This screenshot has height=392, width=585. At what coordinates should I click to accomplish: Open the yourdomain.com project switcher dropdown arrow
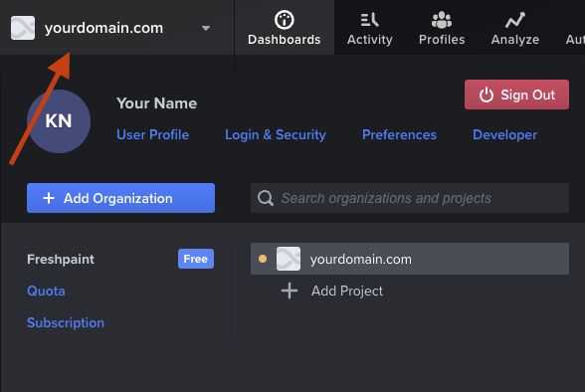click(x=206, y=28)
